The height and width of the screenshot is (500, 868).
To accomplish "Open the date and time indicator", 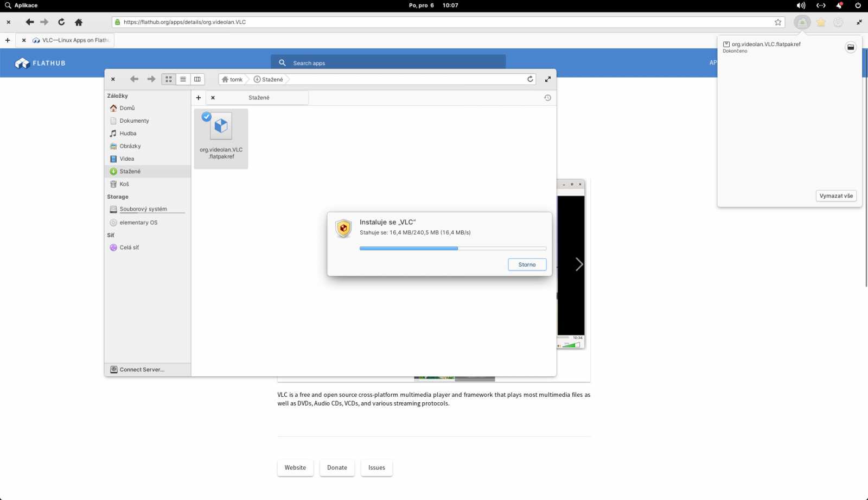I will (x=433, y=5).
